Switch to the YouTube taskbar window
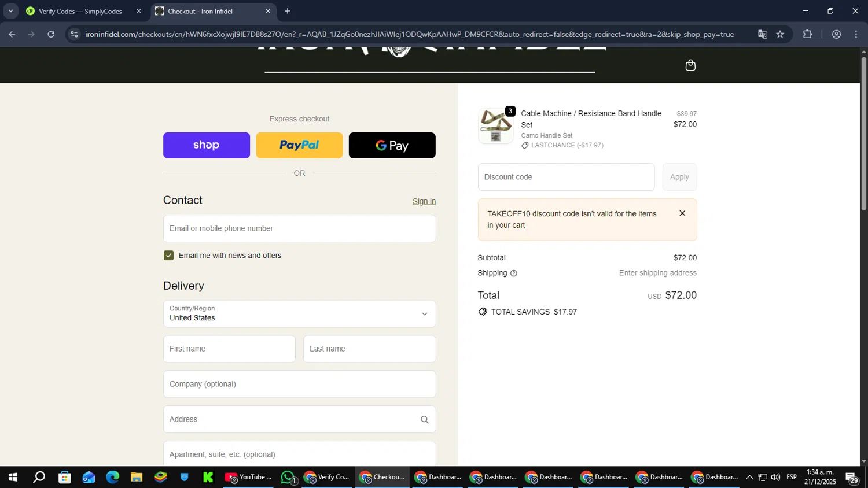The height and width of the screenshot is (488, 868). coord(249,477)
